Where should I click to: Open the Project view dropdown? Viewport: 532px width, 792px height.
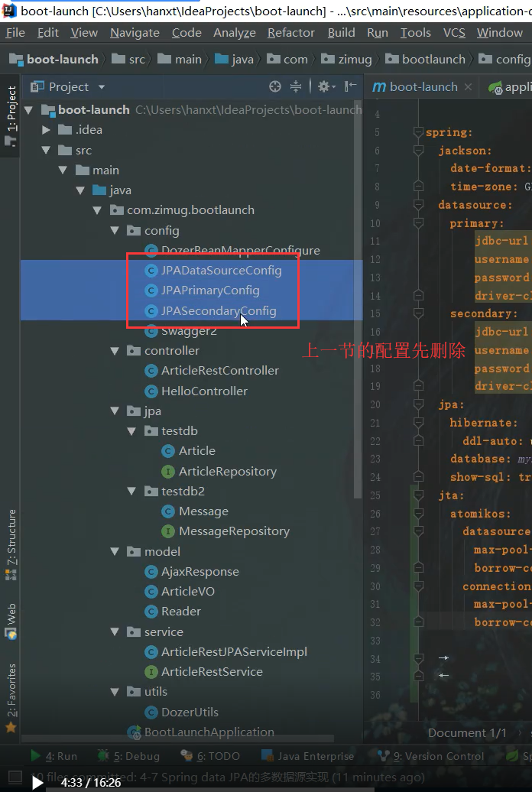[102, 87]
